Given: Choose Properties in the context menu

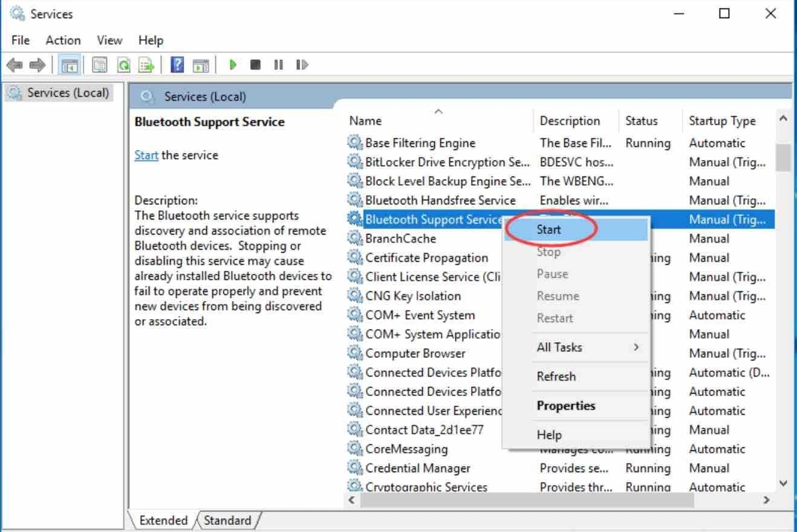Looking at the screenshot, I should point(576,406).
